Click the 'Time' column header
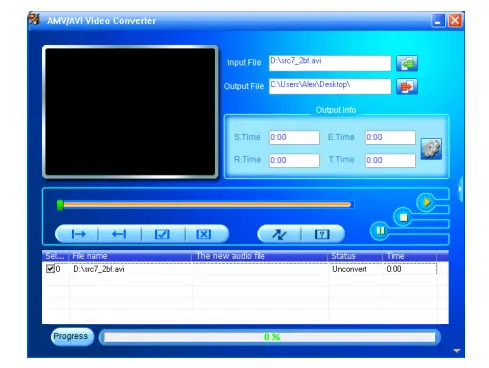Image resolution: width=489 pixels, height=368 pixels. click(x=410, y=256)
